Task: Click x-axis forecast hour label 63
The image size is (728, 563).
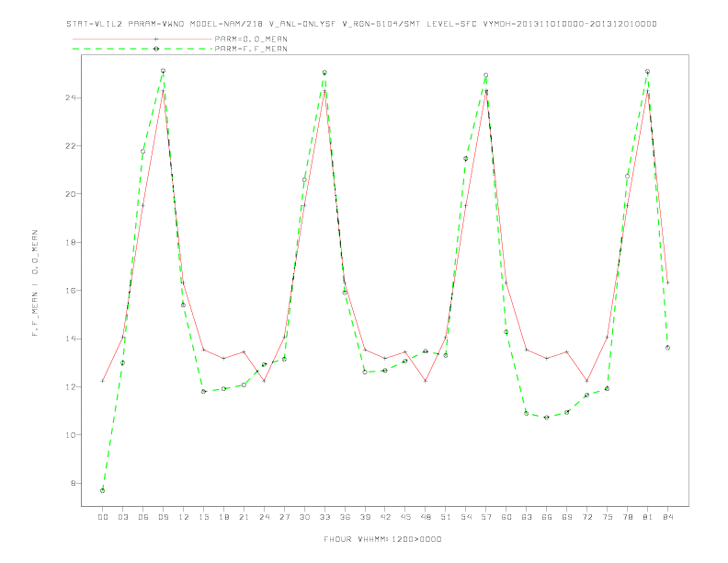Action: (x=527, y=517)
